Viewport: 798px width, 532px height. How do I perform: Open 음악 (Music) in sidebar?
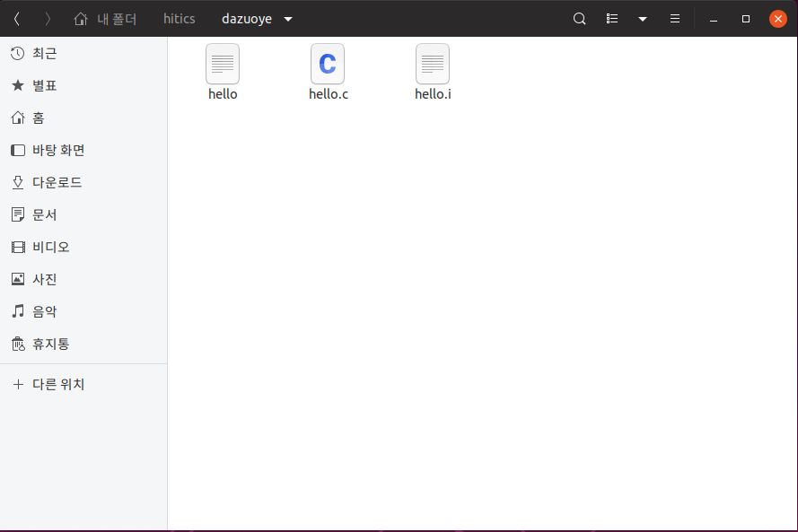coord(83,311)
